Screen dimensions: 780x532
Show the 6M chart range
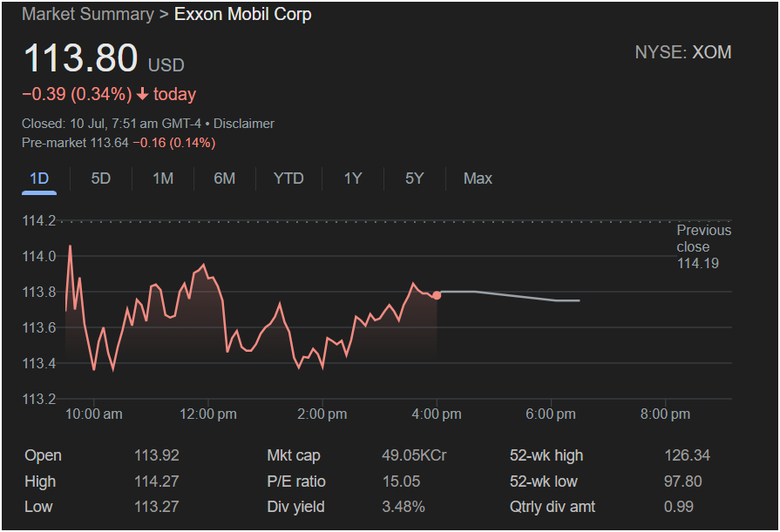[x=224, y=178]
